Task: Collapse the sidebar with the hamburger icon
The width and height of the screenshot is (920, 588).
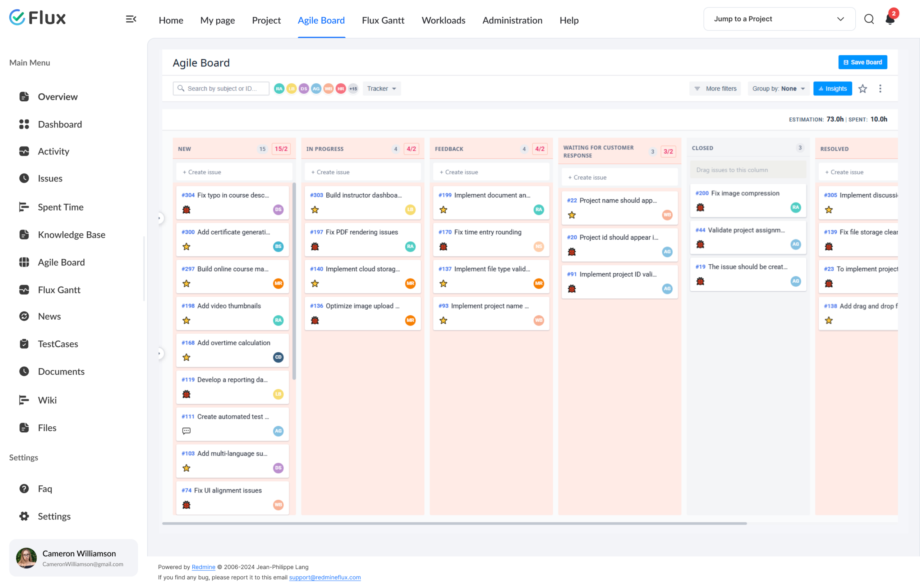Action: tap(131, 19)
